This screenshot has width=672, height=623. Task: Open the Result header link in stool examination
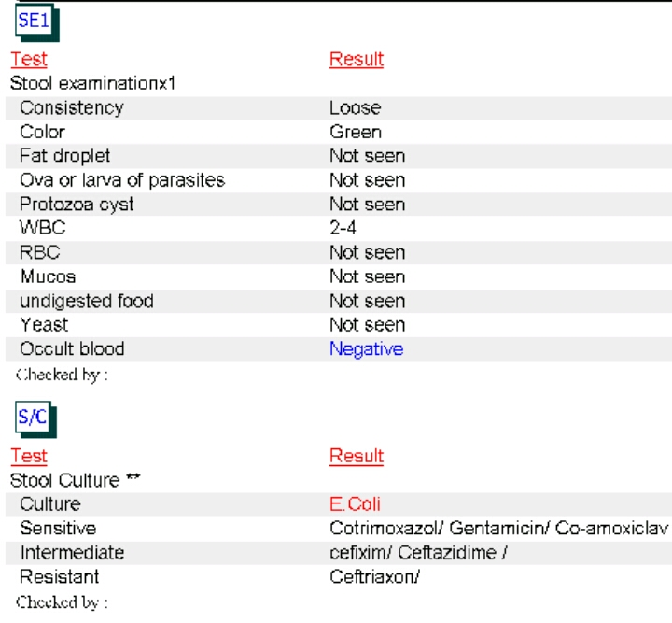click(357, 59)
